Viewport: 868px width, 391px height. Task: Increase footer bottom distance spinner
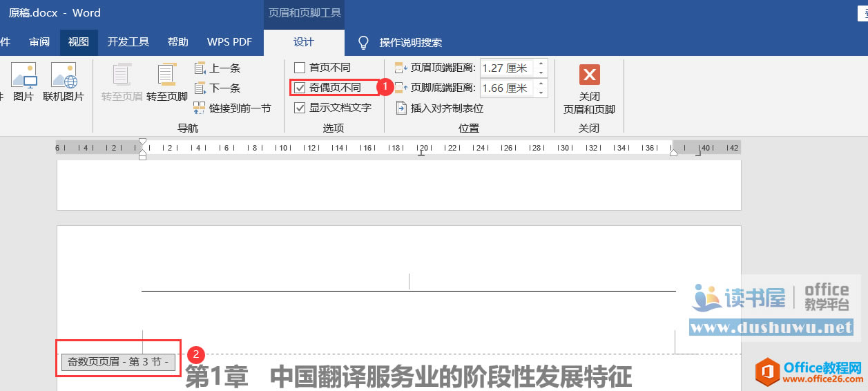pyautogui.click(x=541, y=84)
